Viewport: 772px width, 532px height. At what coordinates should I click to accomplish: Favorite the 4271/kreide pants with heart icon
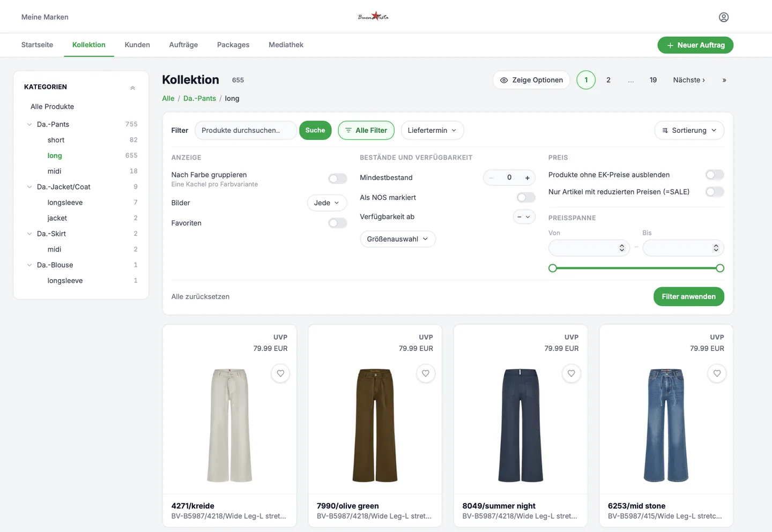pos(280,373)
